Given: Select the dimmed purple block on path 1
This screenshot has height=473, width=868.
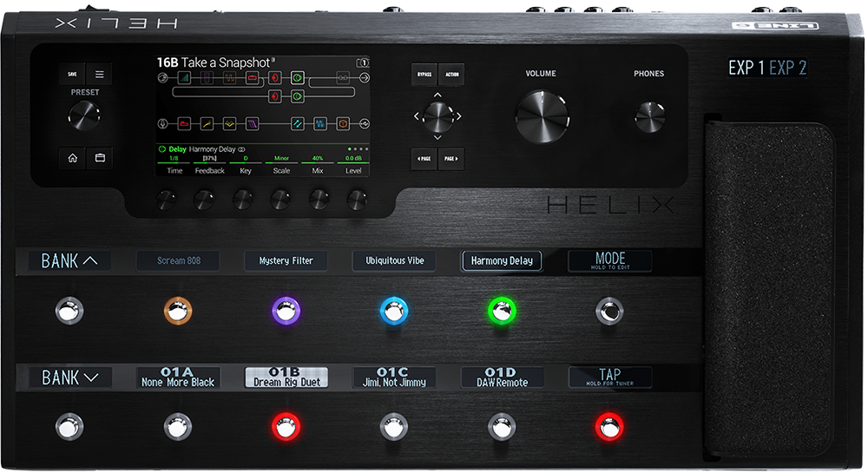Looking at the screenshot, I should click(207, 78).
